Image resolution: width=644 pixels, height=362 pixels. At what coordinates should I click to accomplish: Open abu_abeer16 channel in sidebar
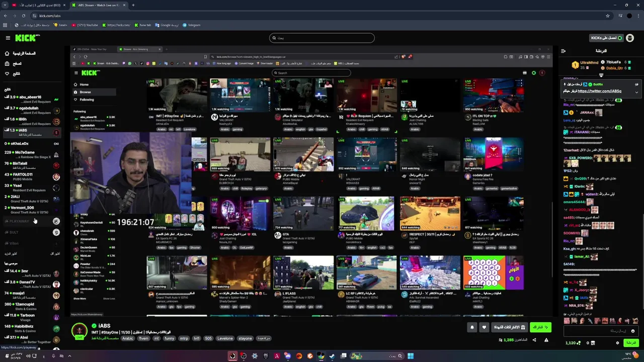(x=31, y=99)
